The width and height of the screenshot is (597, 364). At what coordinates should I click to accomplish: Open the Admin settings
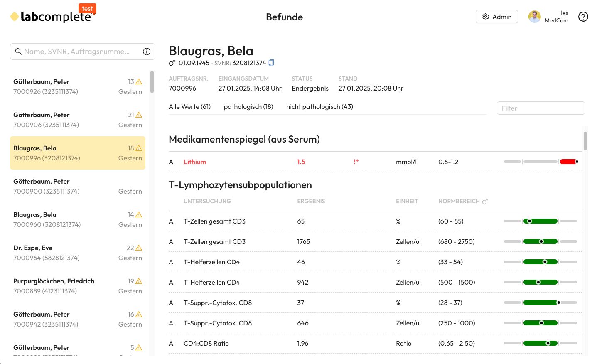click(496, 17)
